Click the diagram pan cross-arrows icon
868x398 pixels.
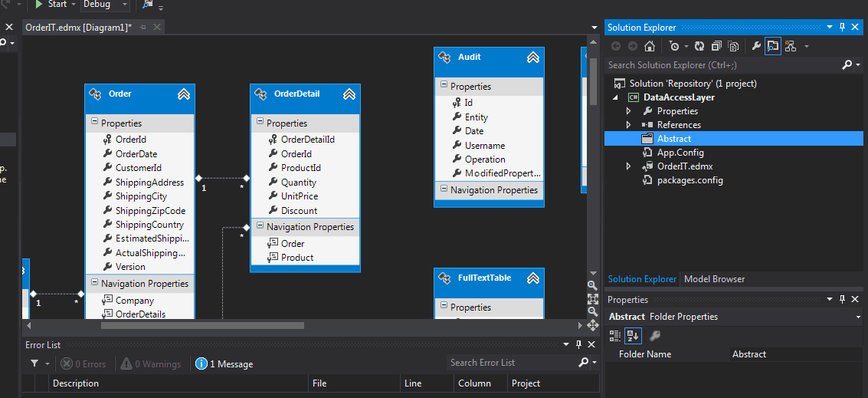pyautogui.click(x=592, y=325)
